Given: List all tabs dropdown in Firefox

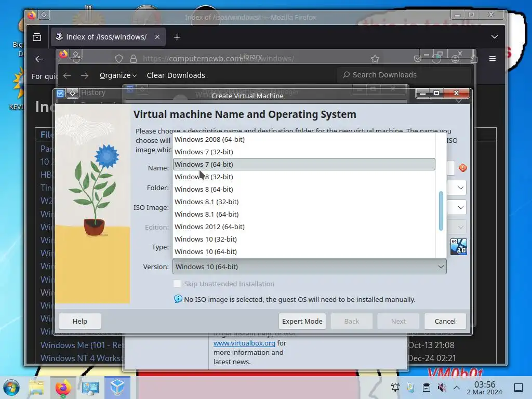Looking at the screenshot, I should (495, 37).
